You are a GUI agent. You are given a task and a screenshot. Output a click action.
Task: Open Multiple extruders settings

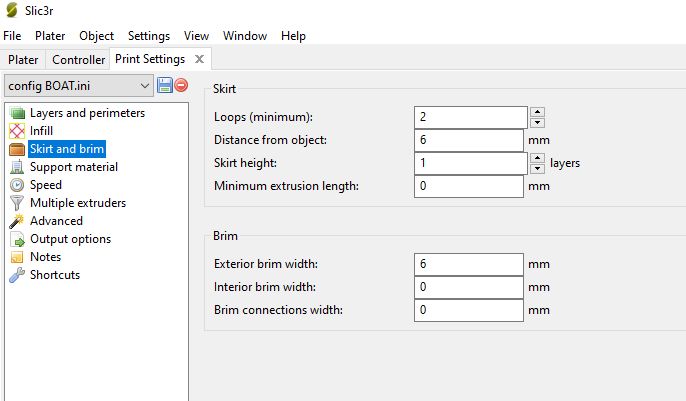pos(77,203)
